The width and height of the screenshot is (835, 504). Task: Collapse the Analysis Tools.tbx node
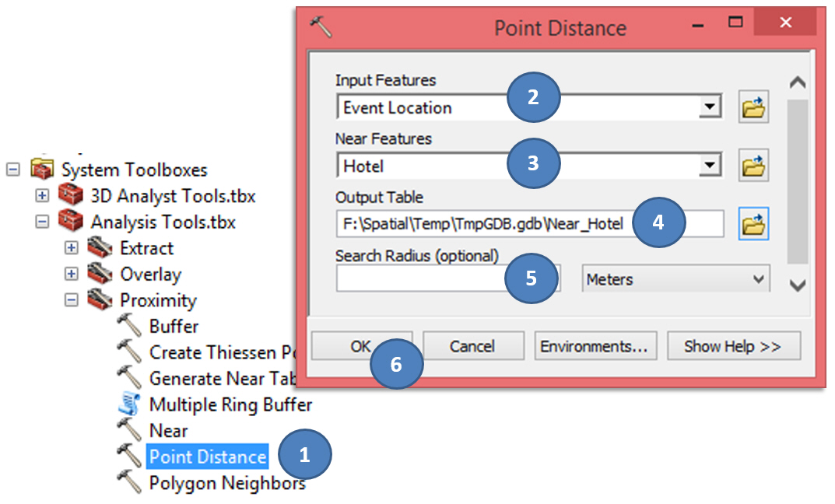42,222
